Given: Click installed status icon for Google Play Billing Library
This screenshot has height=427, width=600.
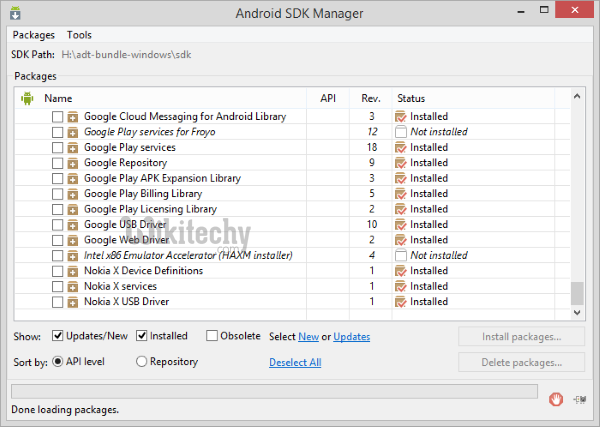Looking at the screenshot, I should click(401, 194).
